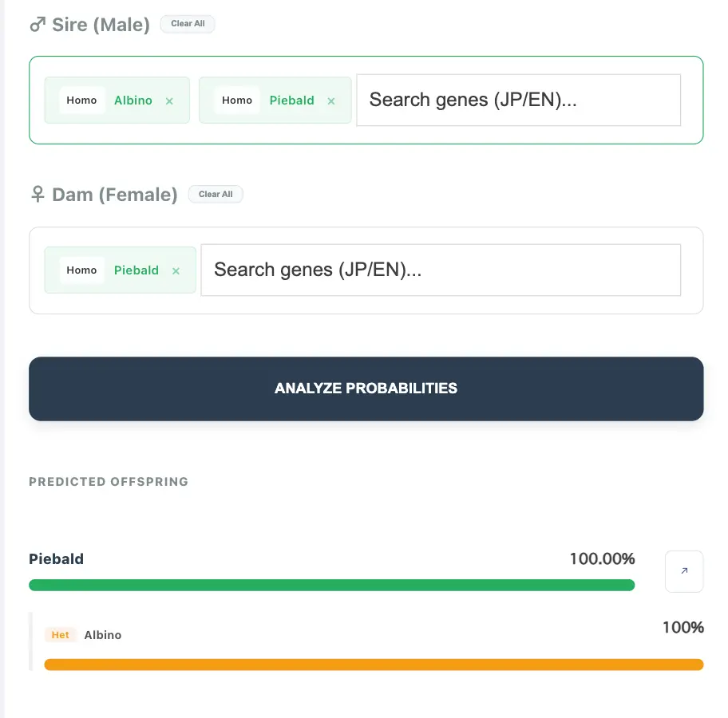Click the orange Albino probability bar

pyautogui.click(x=374, y=665)
